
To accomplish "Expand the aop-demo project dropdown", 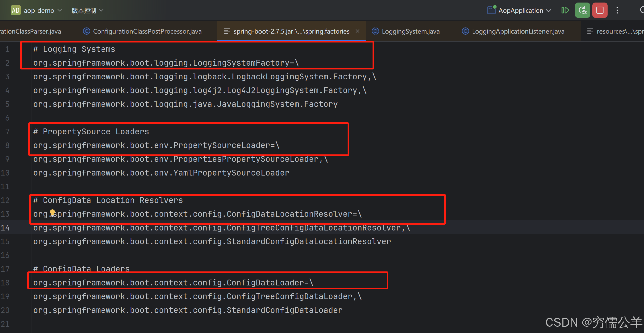I will tap(60, 10).
